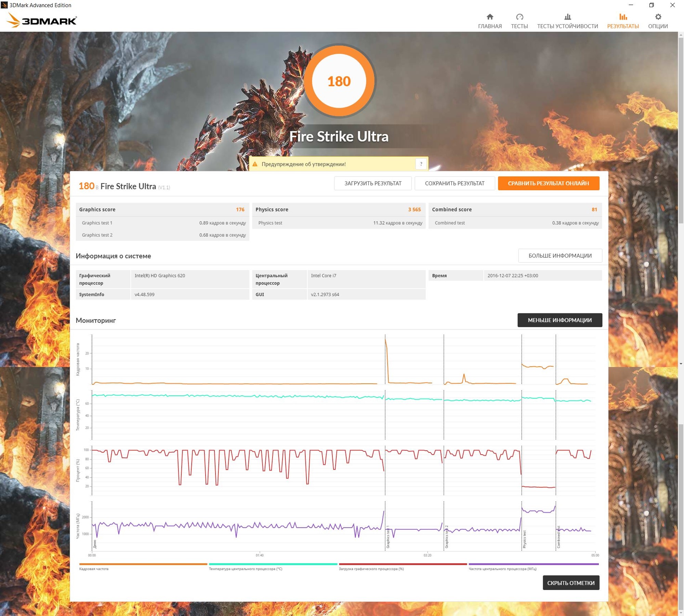The height and width of the screenshot is (616, 684).
Task: Minimize the 3DMark window
Action: coord(631,5)
